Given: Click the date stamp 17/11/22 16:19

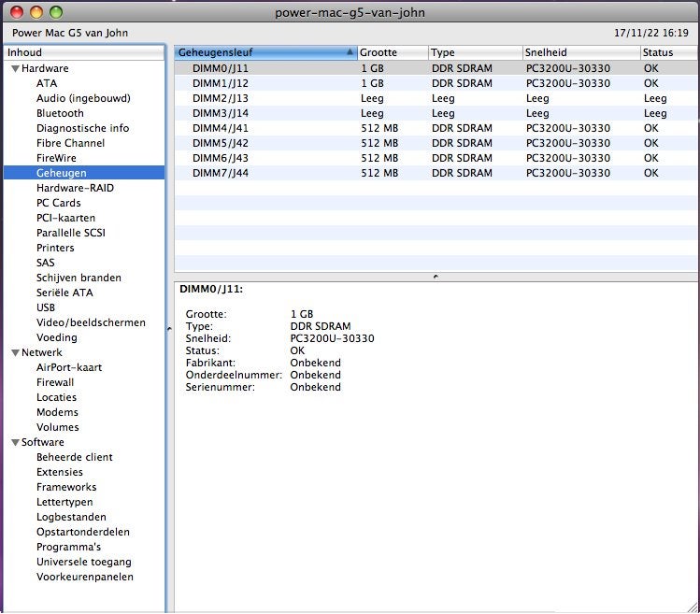Looking at the screenshot, I should [651, 33].
